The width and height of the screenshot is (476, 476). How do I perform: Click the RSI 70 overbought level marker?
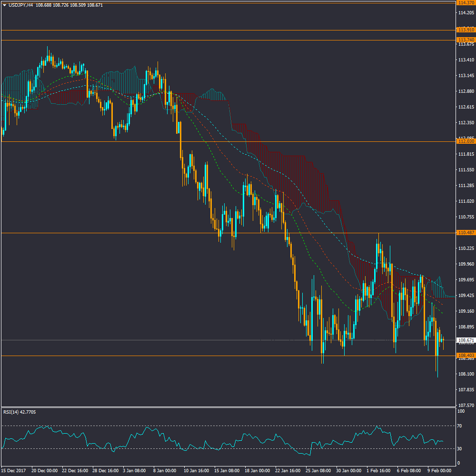(x=459, y=426)
